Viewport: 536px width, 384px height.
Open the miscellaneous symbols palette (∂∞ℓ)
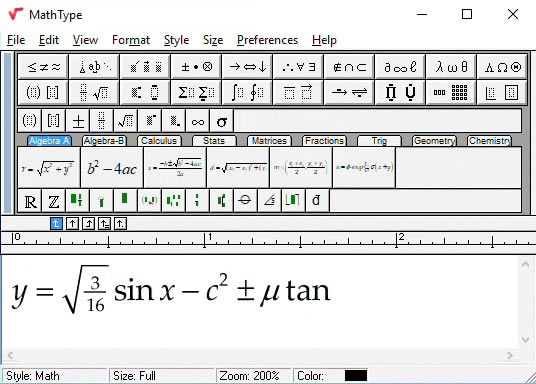(400, 66)
